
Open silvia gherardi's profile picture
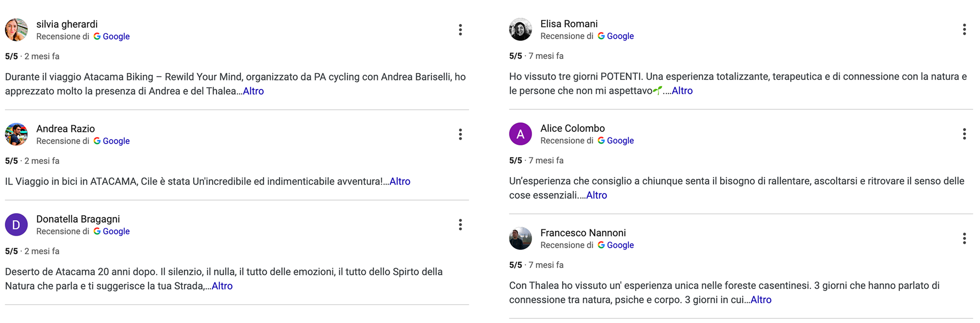point(17,30)
